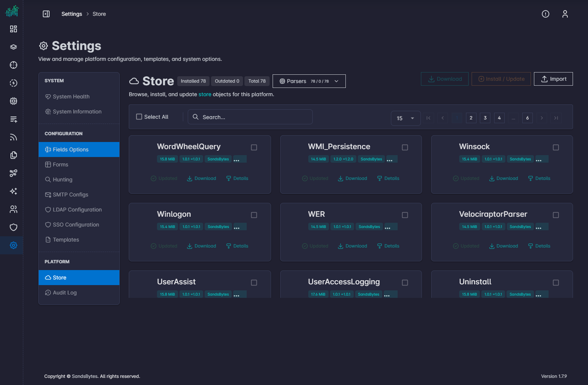Open Fields Options settings
Image resolution: width=588 pixels, height=385 pixels.
[x=79, y=149]
